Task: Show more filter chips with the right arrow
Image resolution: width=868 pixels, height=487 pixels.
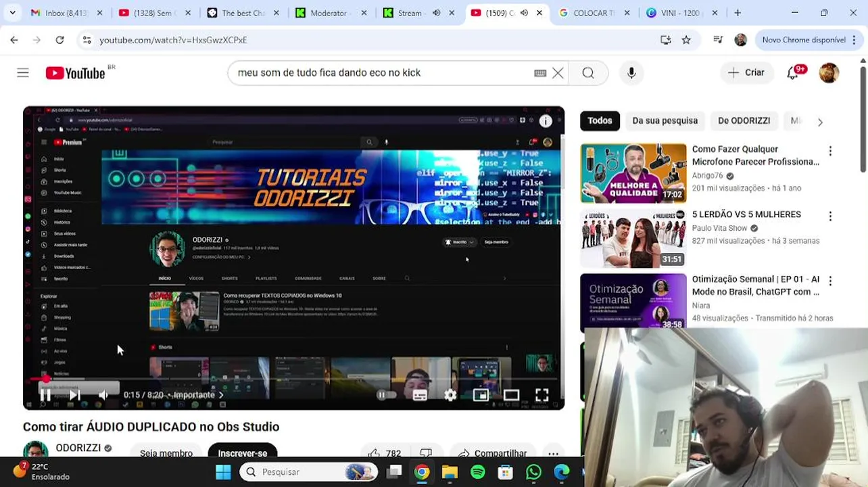Action: coord(820,122)
